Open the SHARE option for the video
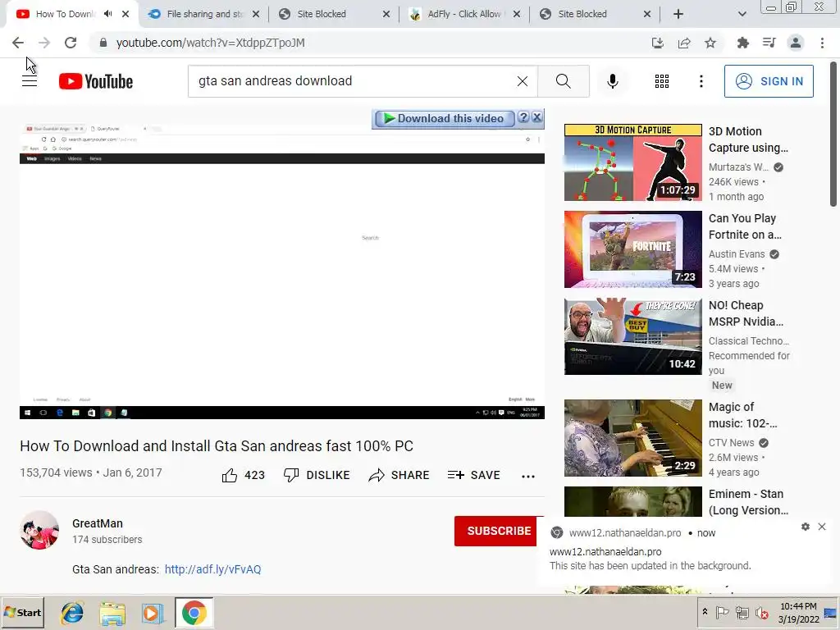 [399, 475]
